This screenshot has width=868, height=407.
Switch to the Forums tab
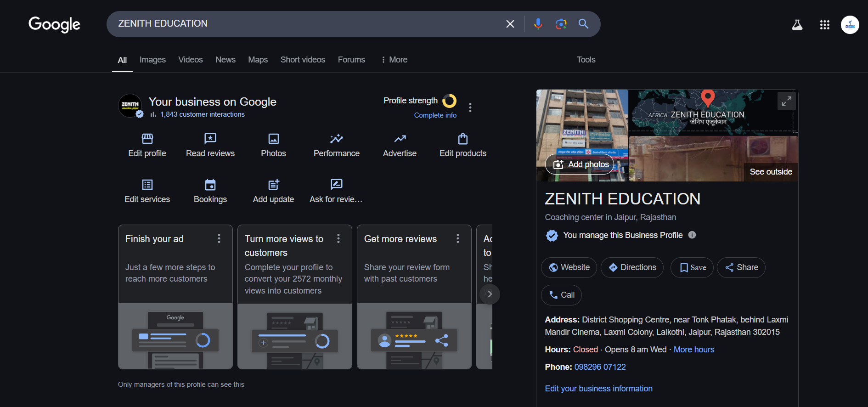pos(351,60)
